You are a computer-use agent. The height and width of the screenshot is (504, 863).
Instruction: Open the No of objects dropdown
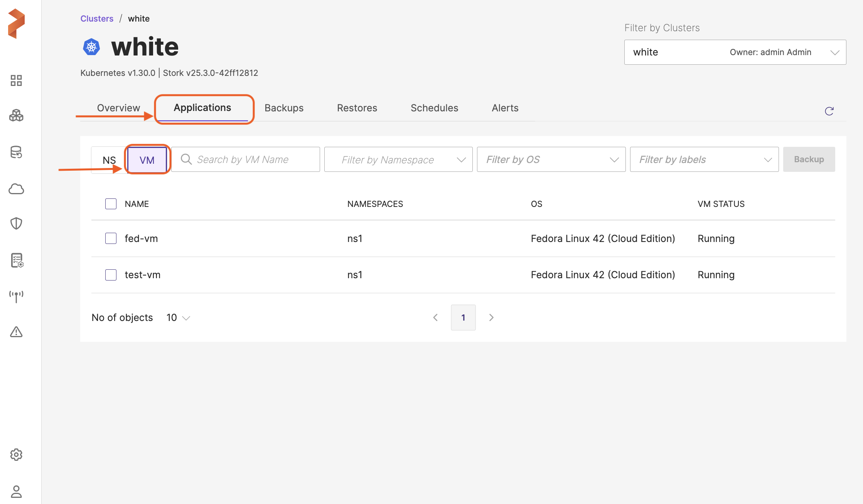click(x=178, y=318)
